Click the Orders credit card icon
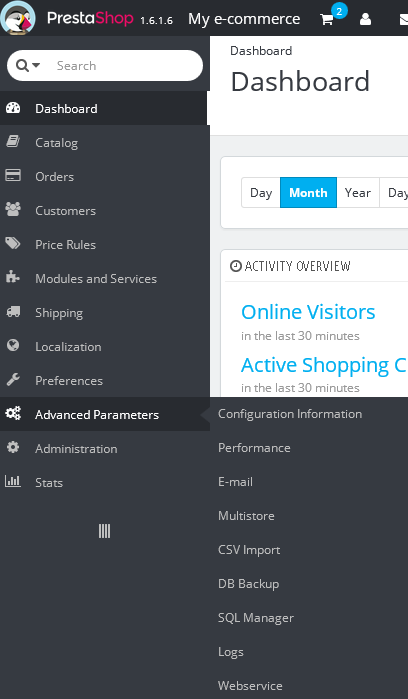408x699 pixels. point(13,176)
